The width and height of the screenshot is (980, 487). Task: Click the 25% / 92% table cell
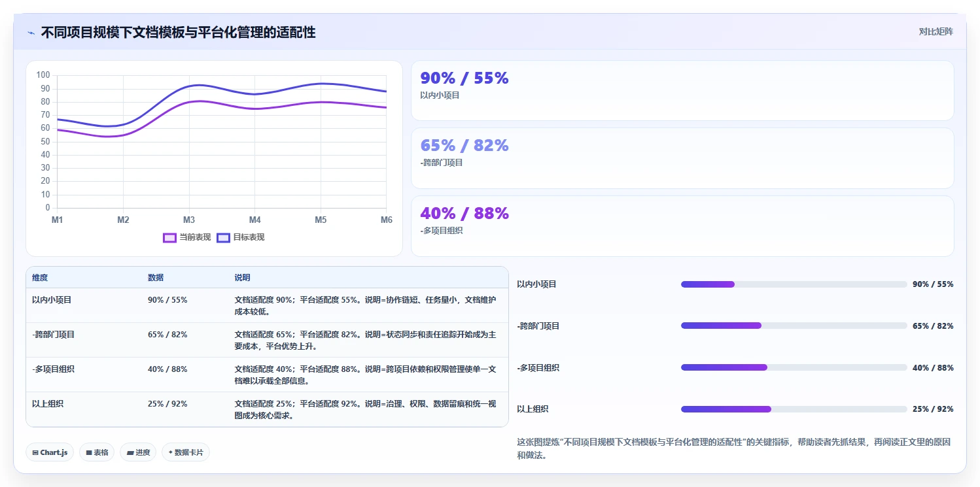click(x=167, y=404)
